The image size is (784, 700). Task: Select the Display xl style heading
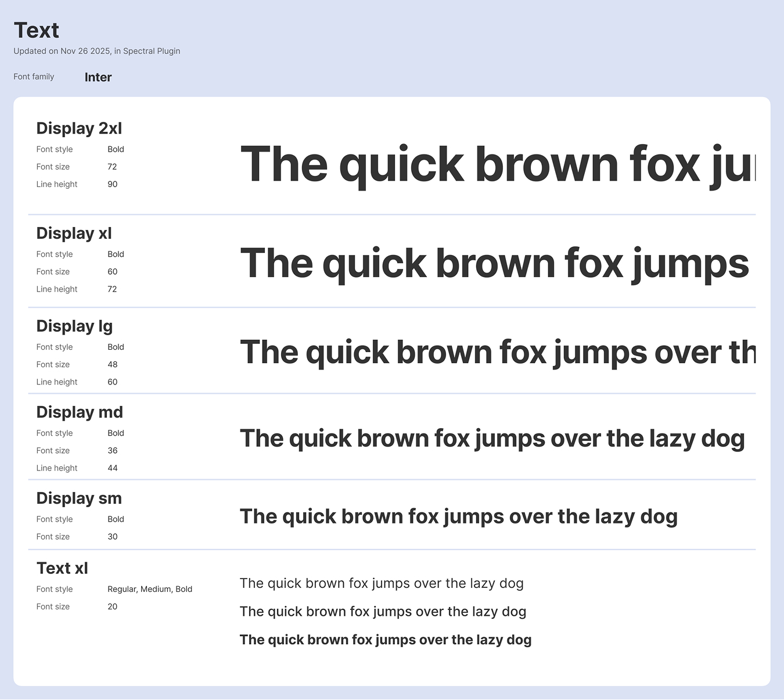74,234
